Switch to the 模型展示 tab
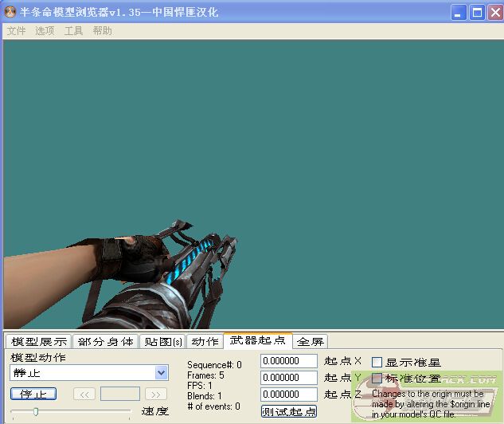 38,341
